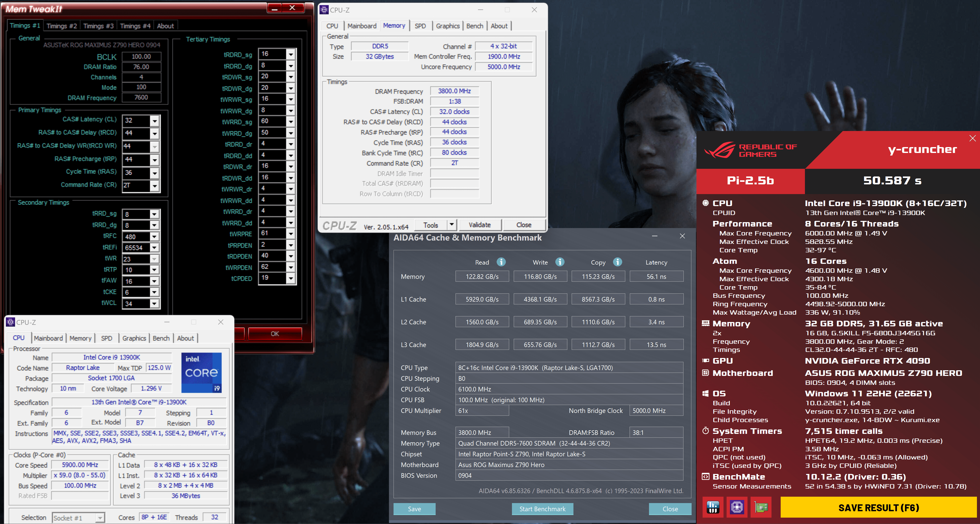Open the tREFi dropdown showing 65534
This screenshot has height=524, width=980.
[x=154, y=248]
